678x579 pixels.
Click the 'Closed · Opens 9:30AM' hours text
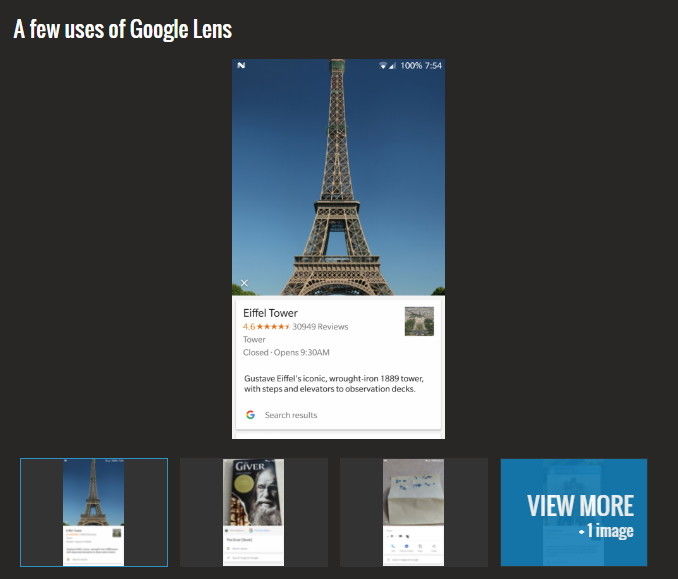pyautogui.click(x=286, y=352)
